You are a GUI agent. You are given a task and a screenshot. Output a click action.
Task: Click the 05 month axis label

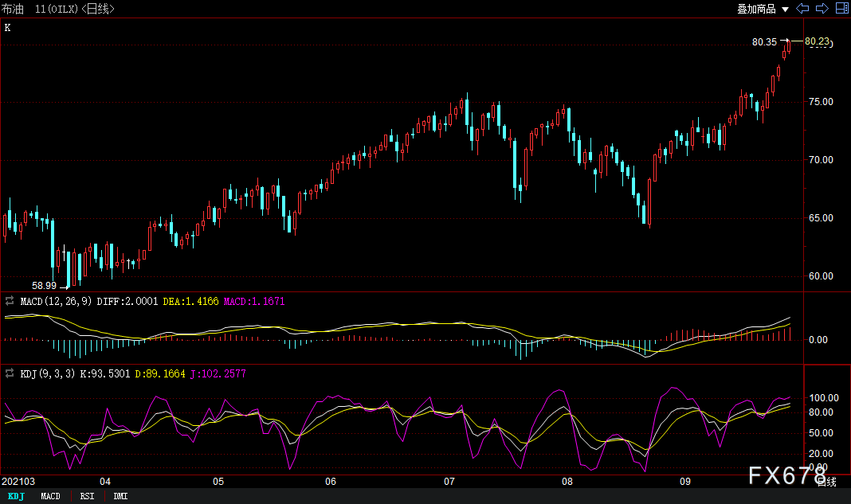point(218,482)
